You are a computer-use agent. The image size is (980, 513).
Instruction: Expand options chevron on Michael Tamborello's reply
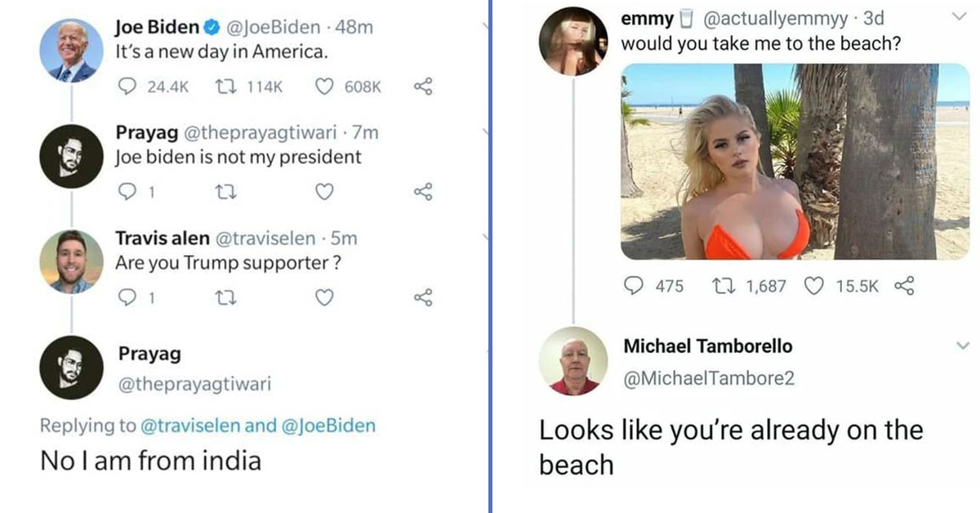[x=962, y=346]
